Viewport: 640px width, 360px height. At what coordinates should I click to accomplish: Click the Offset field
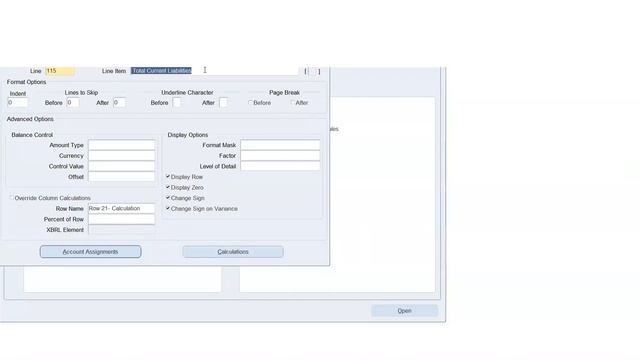click(122, 177)
